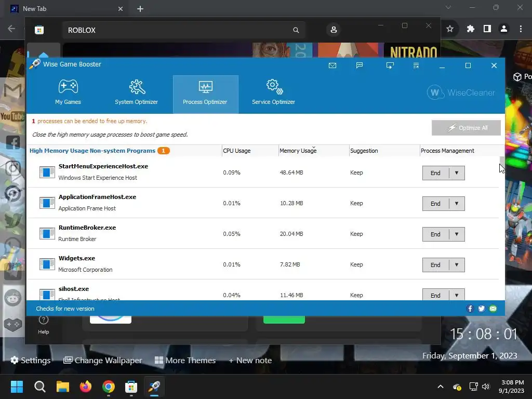Expand the dropdown arrow for StartMenuExperienceHost.exe
This screenshot has width=532, height=399.
(457, 173)
